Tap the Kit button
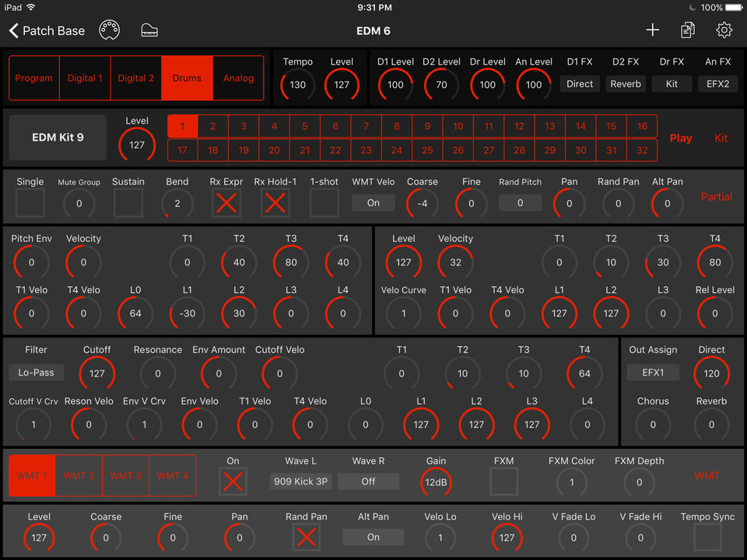Viewport: 747px width, 560px height. tap(721, 138)
